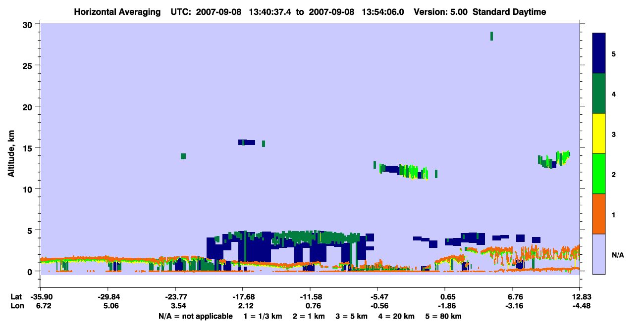Viewport: 644px width, 330px height.
Task: Click the 5 altitude tick label
Action: coord(31,230)
